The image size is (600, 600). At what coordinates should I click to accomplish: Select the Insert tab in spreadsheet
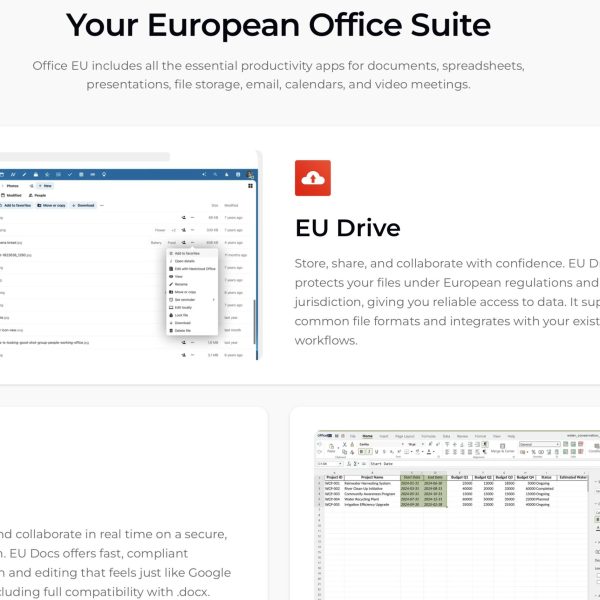(x=384, y=436)
